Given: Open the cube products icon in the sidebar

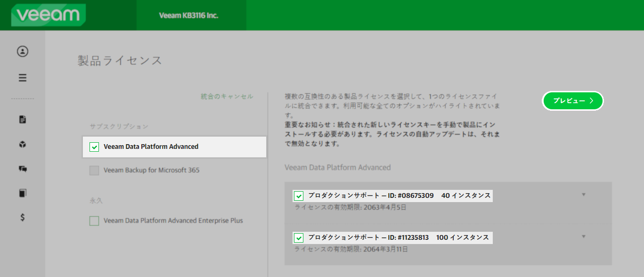Looking at the screenshot, I should [23, 144].
